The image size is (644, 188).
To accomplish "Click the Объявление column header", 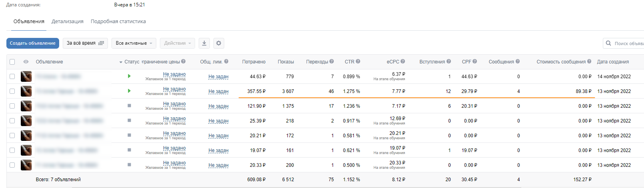I will 49,62.
